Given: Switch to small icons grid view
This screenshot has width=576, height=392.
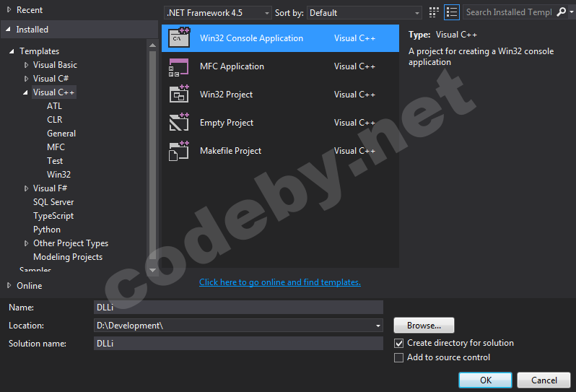Looking at the screenshot, I should [x=434, y=12].
